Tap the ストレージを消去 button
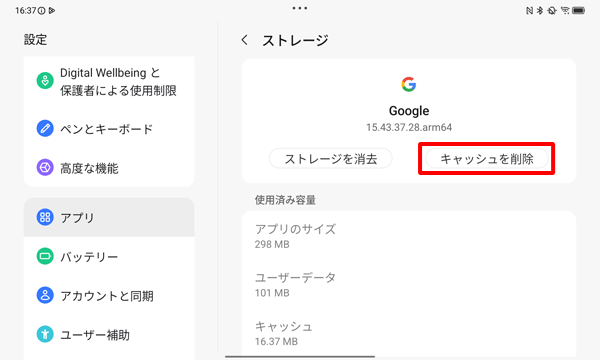This screenshot has height=360, width=600. [331, 159]
